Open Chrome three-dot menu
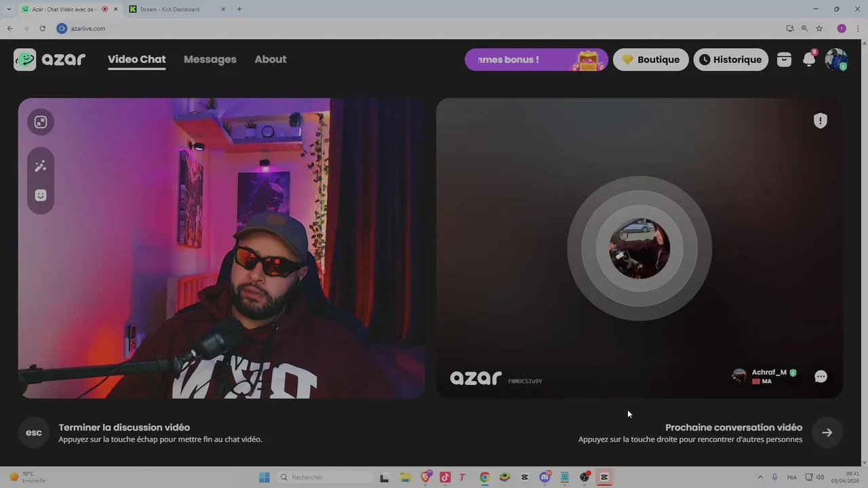The height and width of the screenshot is (488, 868). pos(858,28)
